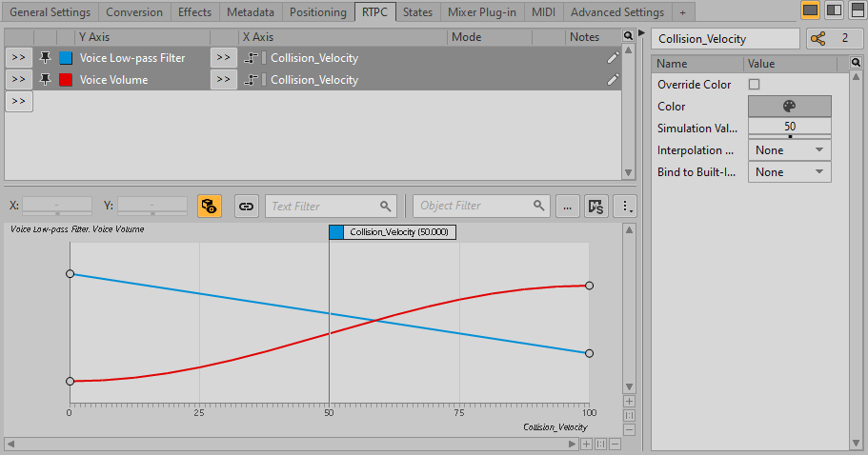The height and width of the screenshot is (455, 868).
Task: Click the add new RTPC row button
Action: tap(19, 102)
